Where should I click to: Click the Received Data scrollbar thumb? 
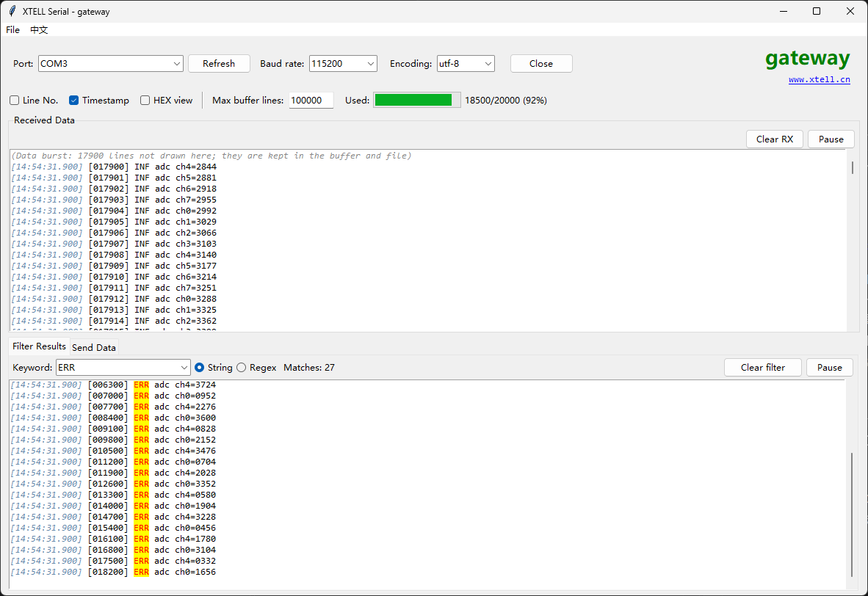tap(853, 167)
